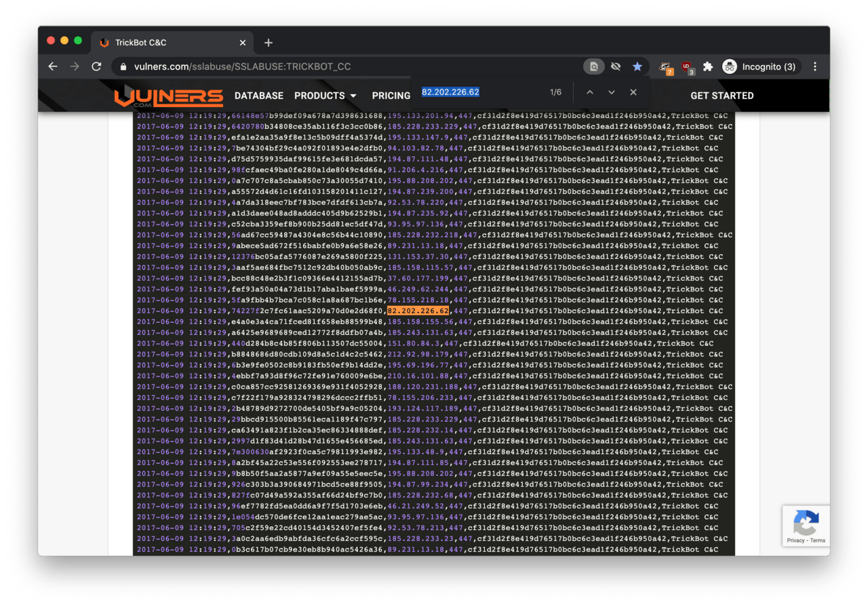
Task: Open the DATABASE menu item
Action: [259, 96]
